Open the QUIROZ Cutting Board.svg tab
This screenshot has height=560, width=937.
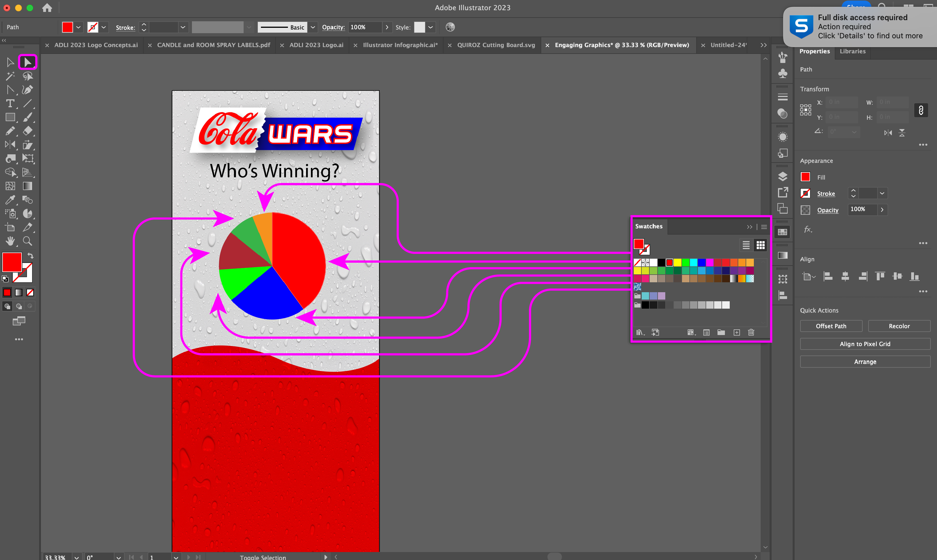[x=495, y=45]
